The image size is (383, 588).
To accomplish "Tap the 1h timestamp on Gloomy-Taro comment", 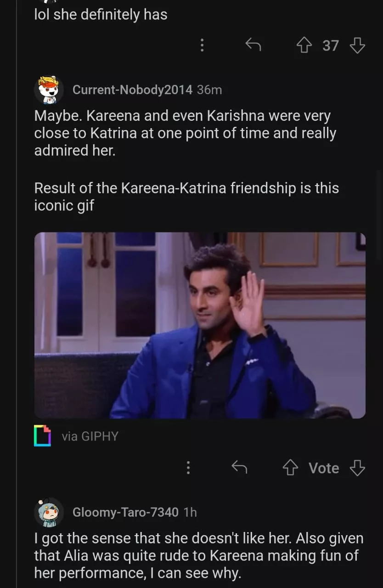I will pos(190,512).
